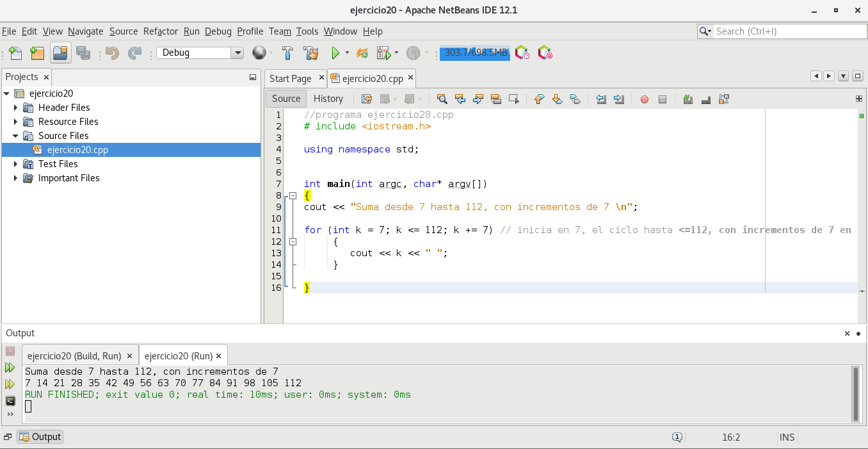868x449 pixels.
Task: Toggle rectangular selection in editor toolbar
Action: (x=513, y=99)
